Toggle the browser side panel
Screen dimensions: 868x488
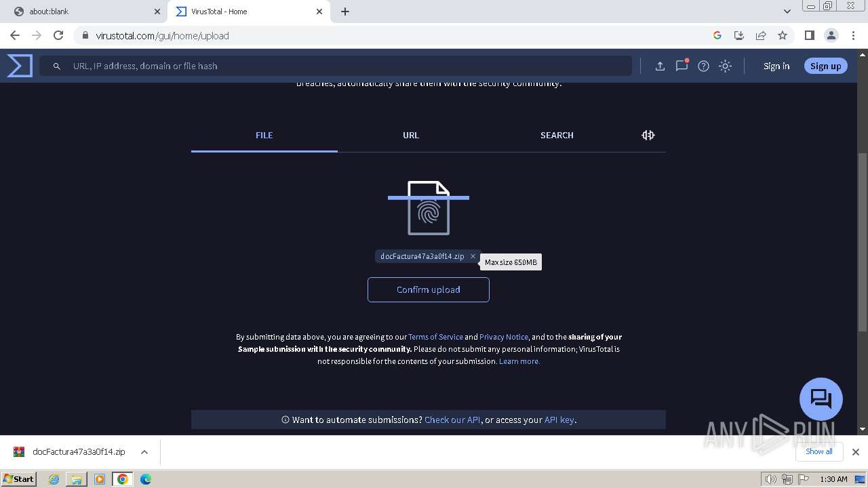coord(809,35)
